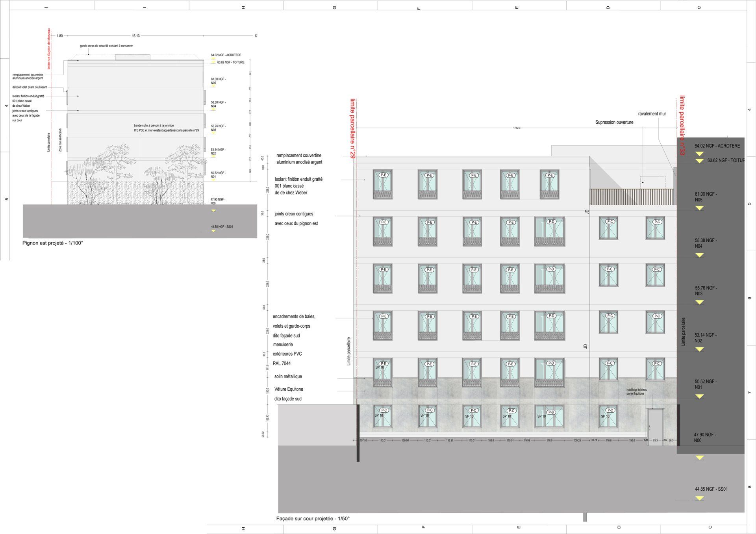Select the 'habillage tableau porte Equitone' note
Viewport: 756px width, 534px height.
click(636, 391)
